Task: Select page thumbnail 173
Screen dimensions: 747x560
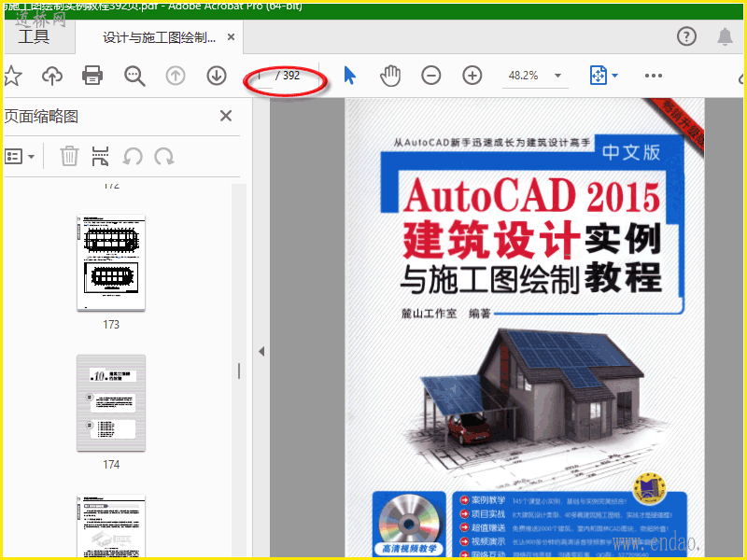Action: click(111, 263)
